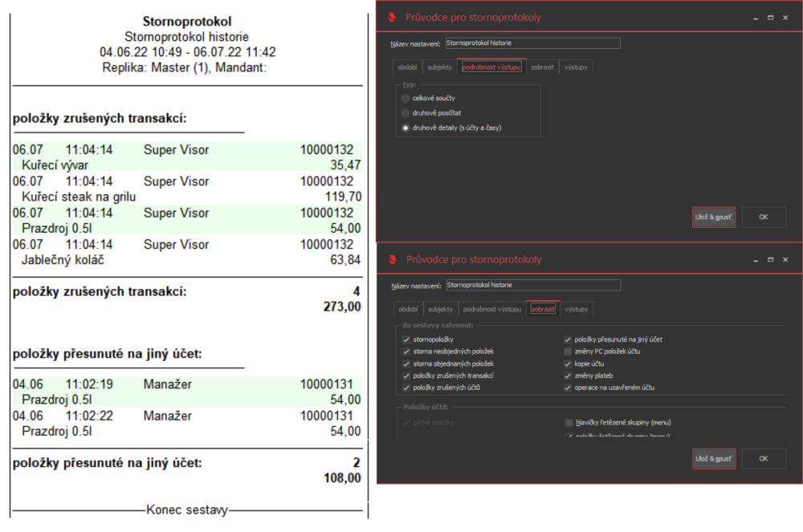Close the lower Průvodce pro stornoprotokoly window
The height and width of the screenshot is (532, 803).
tap(785, 260)
